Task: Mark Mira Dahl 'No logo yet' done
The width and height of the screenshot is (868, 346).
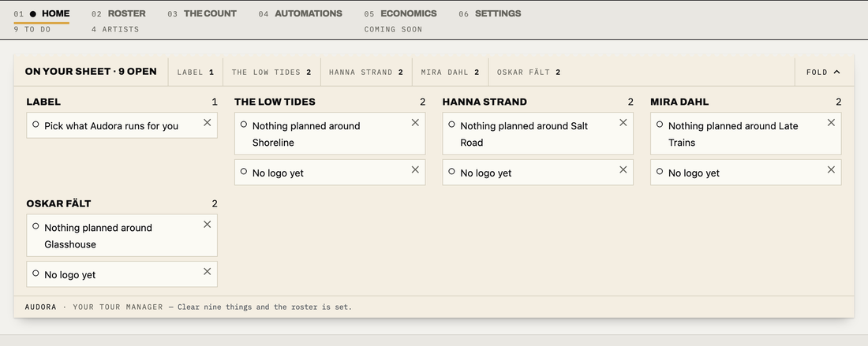Action: click(660, 171)
